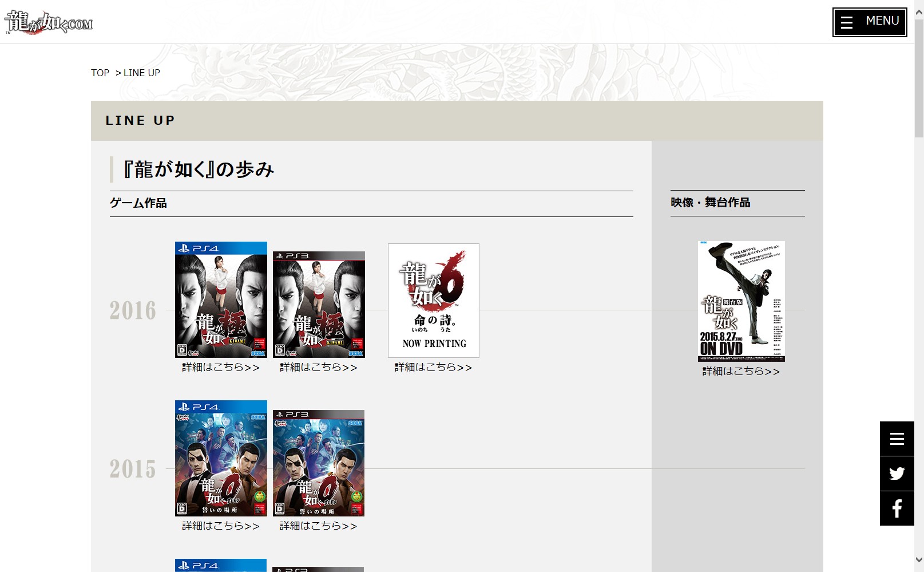
Task: Go to TOP in the breadcrumb
Action: tap(100, 73)
